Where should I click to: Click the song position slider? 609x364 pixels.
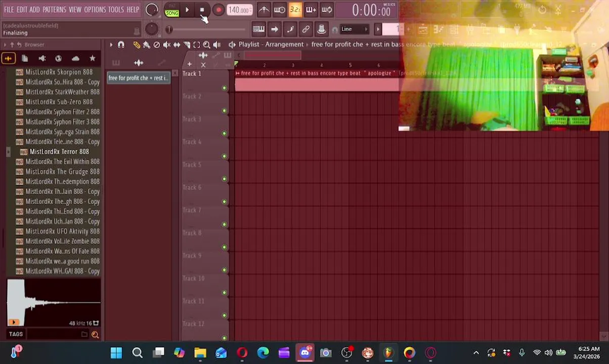click(208, 29)
